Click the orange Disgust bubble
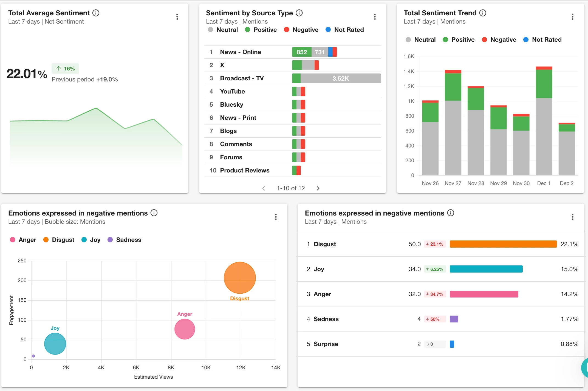Viewport: 588px width, 391px height. point(240,277)
